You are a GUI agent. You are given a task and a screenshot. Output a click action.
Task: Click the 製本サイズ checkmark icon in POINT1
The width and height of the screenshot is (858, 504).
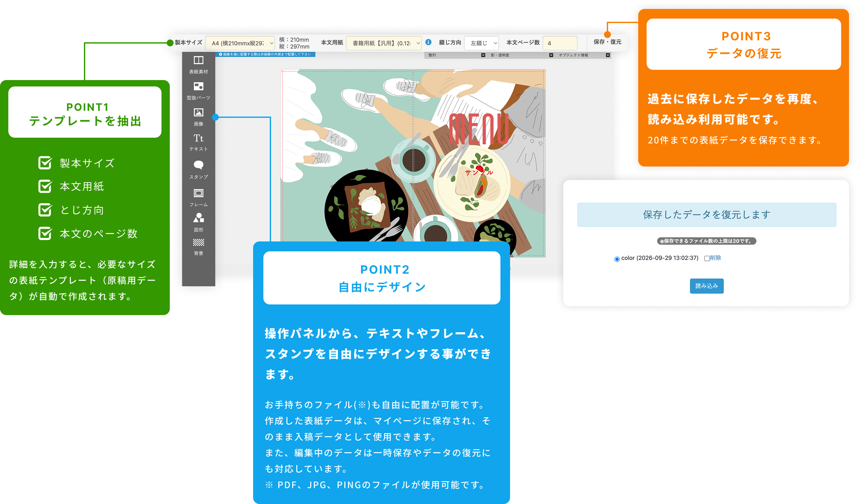tap(45, 163)
